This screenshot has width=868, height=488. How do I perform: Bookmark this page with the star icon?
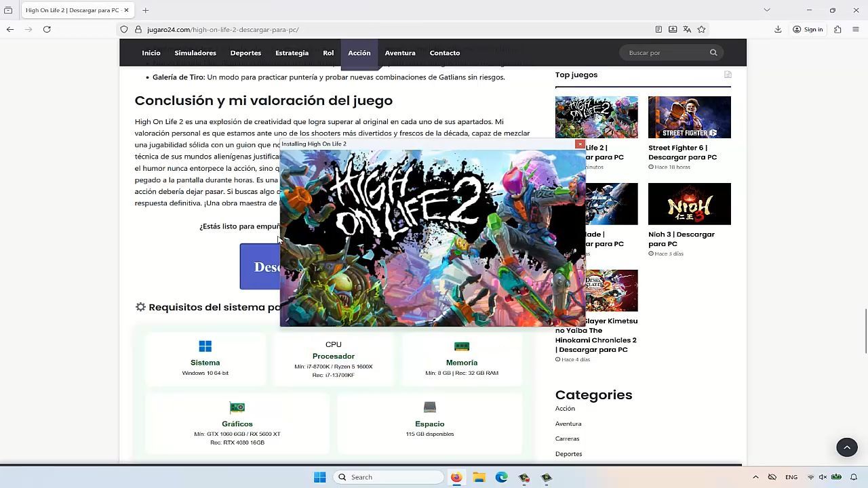pos(701,29)
